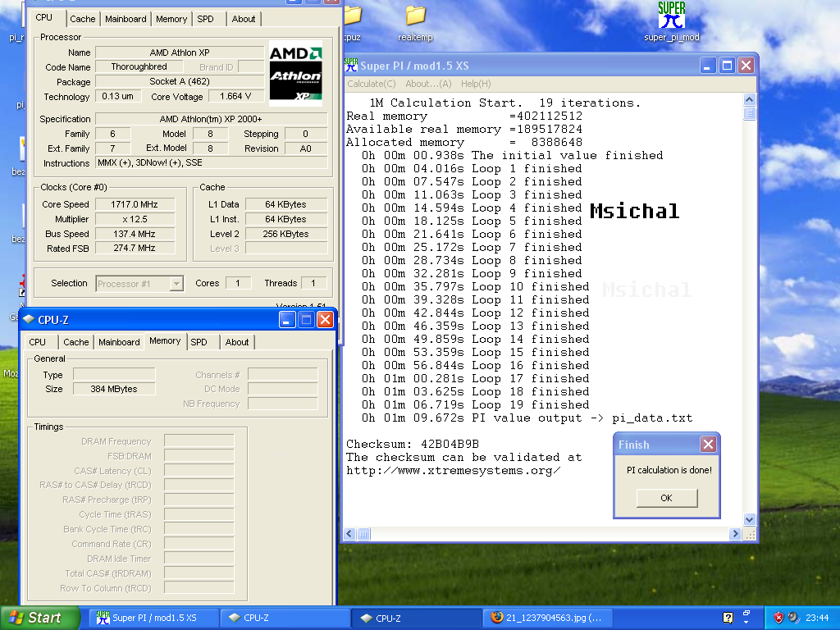Click the Super PI horizontal scrollbar right arrow
This screenshot has width=840, height=630.
tap(736, 533)
